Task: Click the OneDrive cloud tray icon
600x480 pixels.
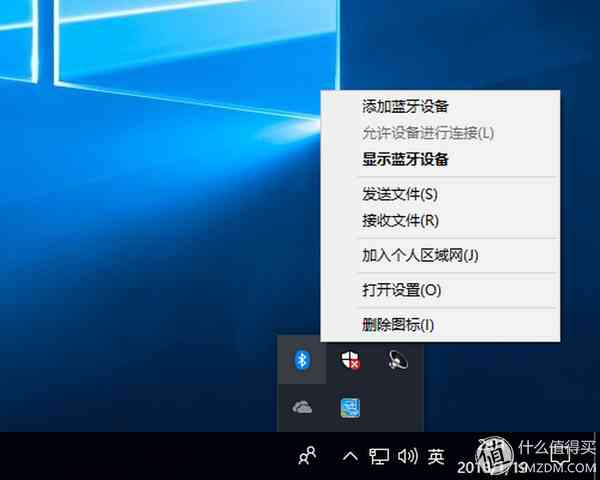Action: tap(301, 407)
